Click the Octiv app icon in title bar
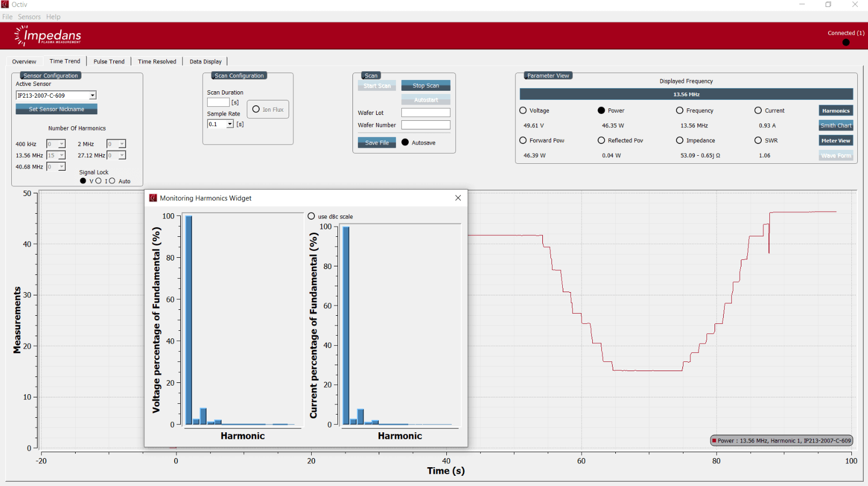 click(5, 4)
